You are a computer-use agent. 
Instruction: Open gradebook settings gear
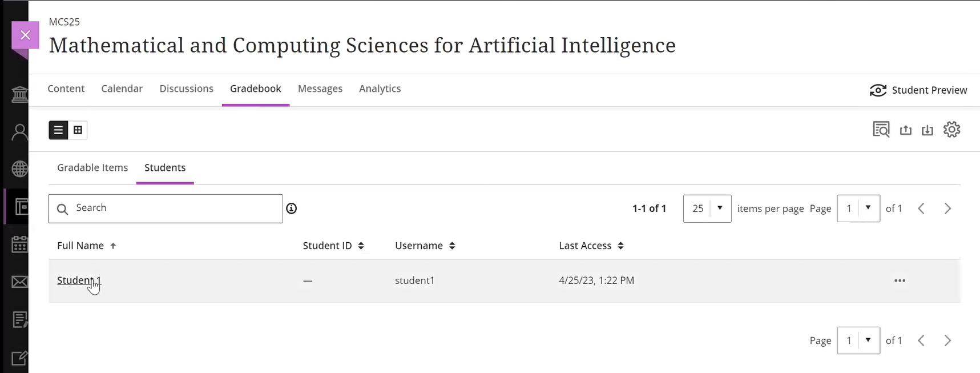tap(951, 130)
